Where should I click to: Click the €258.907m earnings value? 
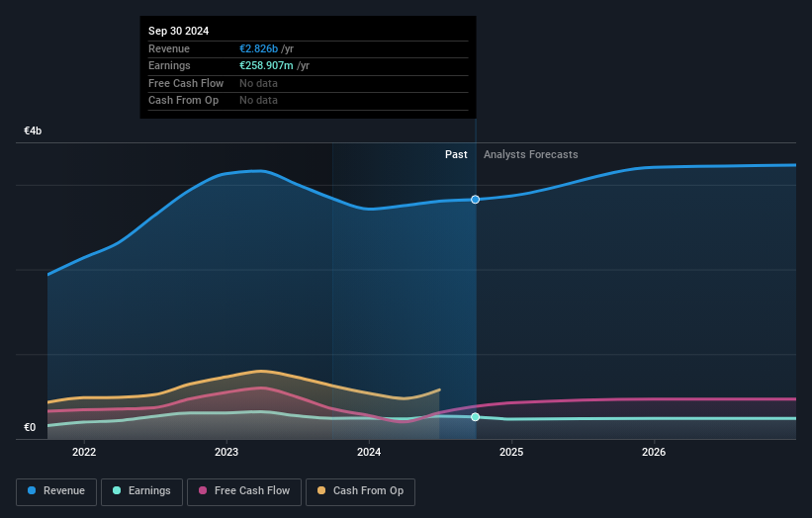click(266, 65)
